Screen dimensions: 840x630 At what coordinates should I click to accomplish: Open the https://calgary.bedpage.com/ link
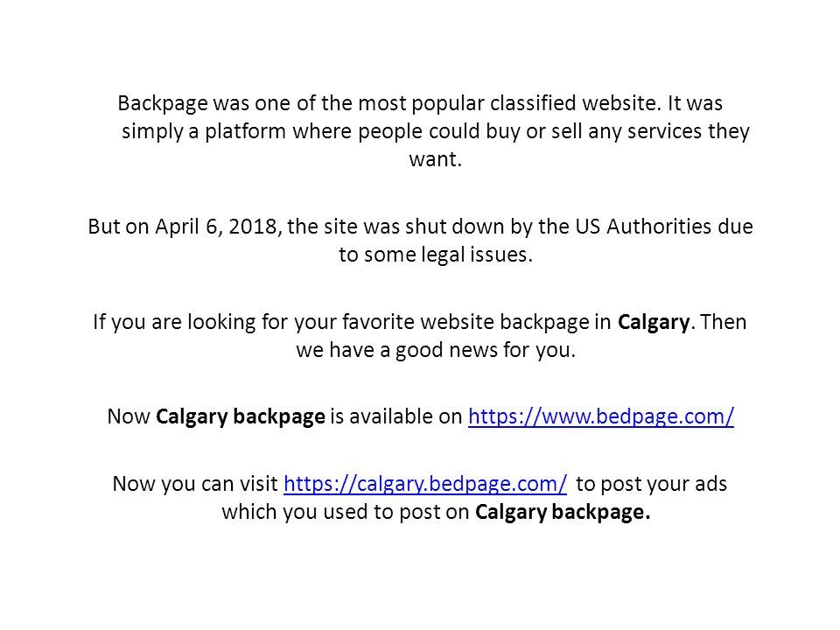(x=425, y=484)
